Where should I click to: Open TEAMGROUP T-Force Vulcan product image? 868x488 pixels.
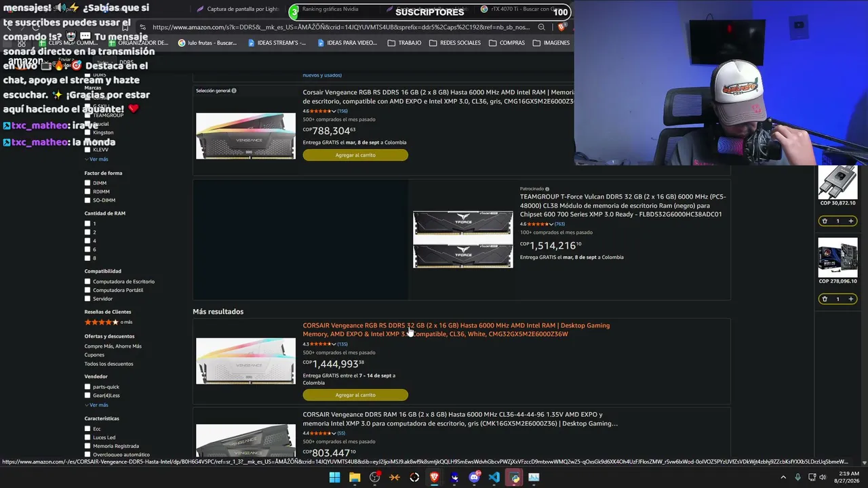(x=463, y=239)
